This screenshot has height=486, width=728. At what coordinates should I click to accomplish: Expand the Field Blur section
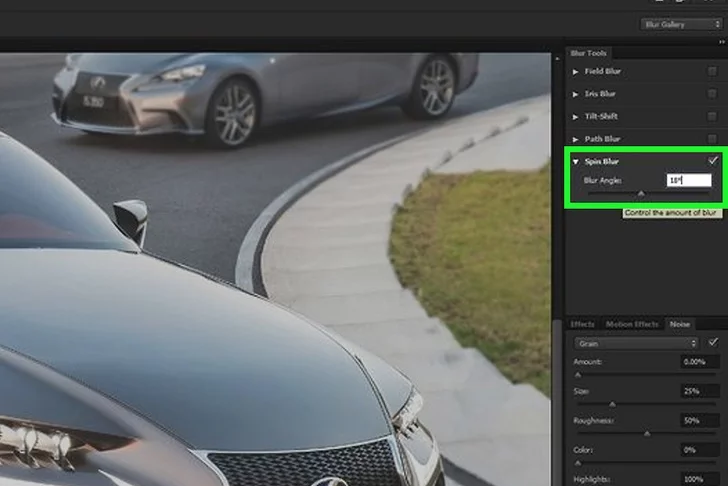pos(575,72)
